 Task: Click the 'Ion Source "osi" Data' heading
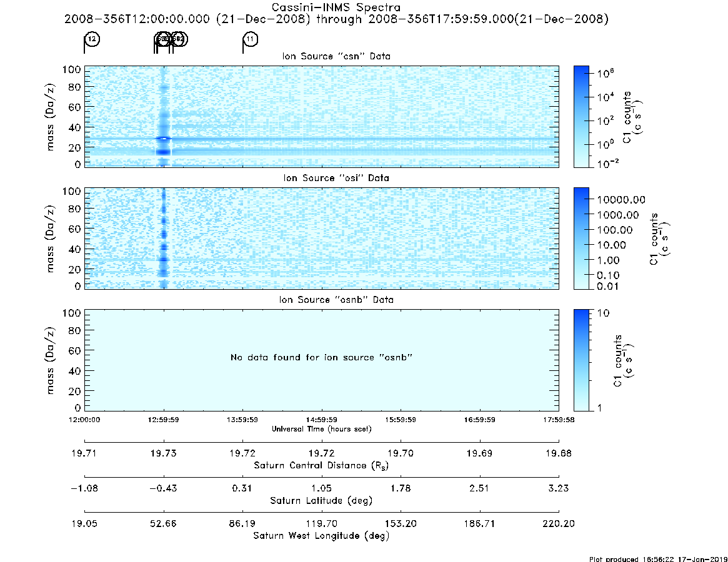336,178
